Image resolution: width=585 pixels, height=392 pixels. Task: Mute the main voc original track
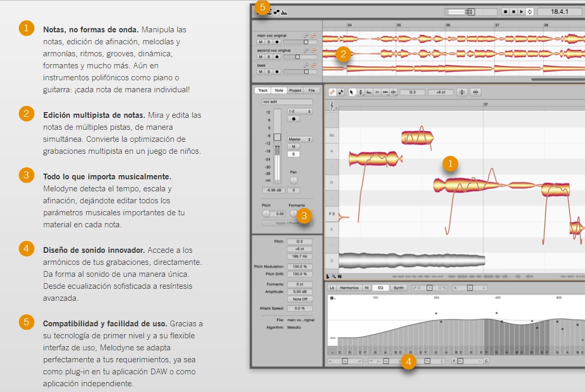tap(260, 42)
